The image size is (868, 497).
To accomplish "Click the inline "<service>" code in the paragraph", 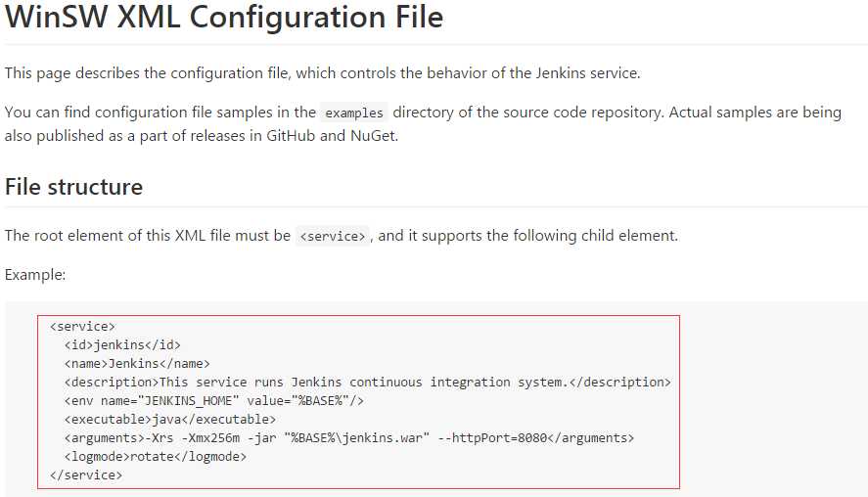I will [x=333, y=237].
